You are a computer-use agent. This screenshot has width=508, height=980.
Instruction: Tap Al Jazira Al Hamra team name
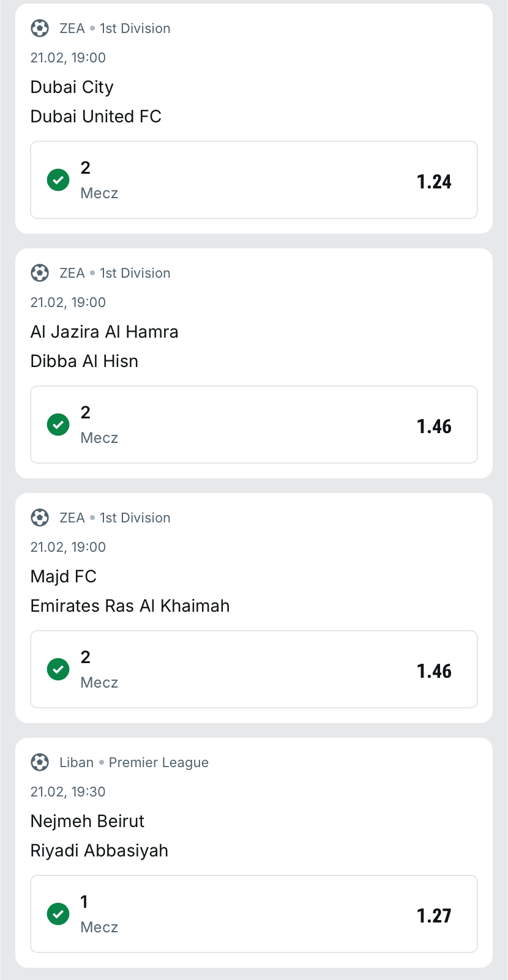105,332
